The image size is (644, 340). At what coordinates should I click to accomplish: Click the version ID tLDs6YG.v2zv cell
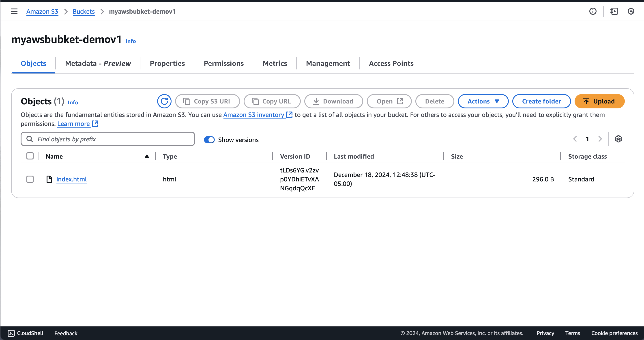pos(299,179)
